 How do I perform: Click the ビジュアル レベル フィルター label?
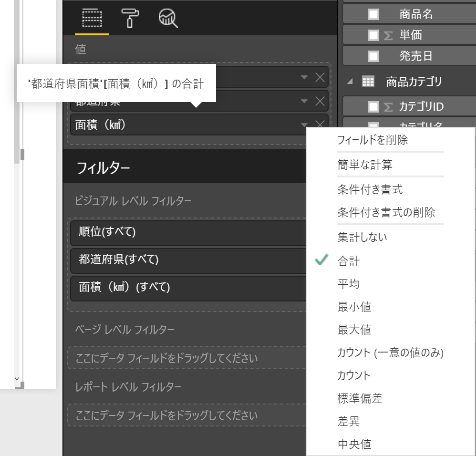(133, 201)
